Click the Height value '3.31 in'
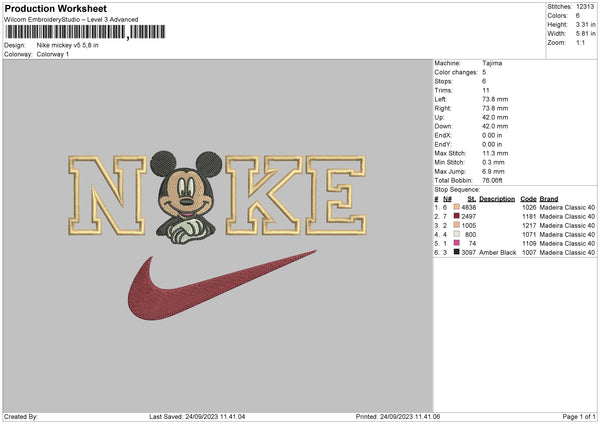Screen dimensions: 600x424 tap(585, 24)
